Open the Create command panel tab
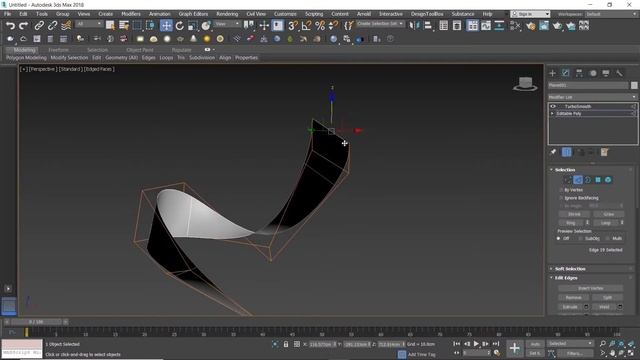Viewport: 640px width, 360px height. [553, 73]
